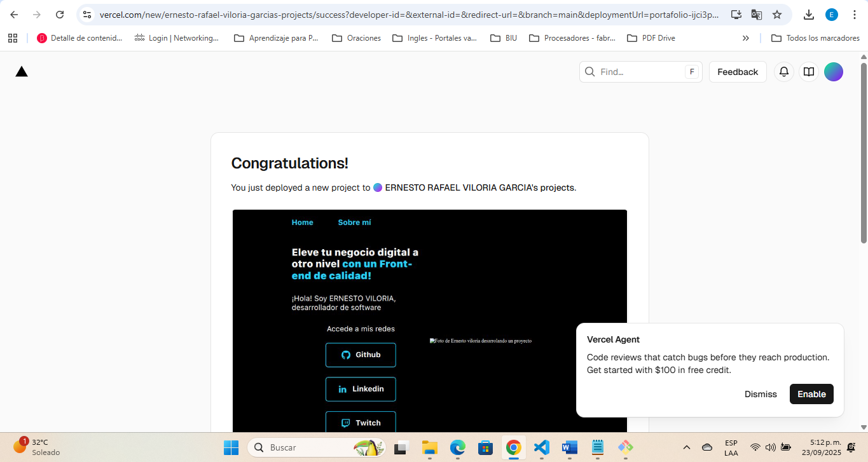Click the browser forward arrow
This screenshot has height=462, width=868.
37,15
